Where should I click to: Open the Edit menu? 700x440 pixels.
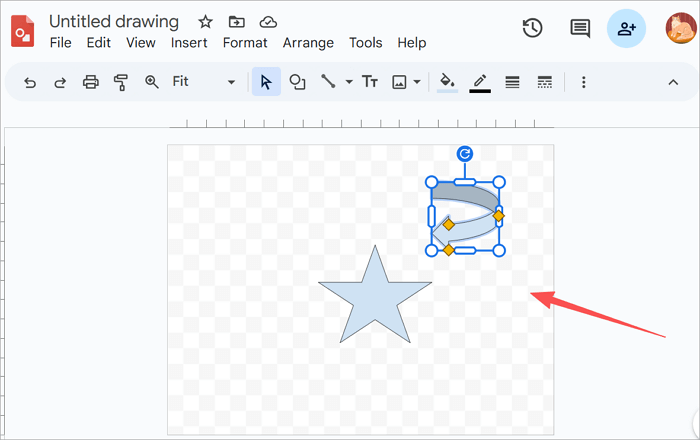pos(98,43)
